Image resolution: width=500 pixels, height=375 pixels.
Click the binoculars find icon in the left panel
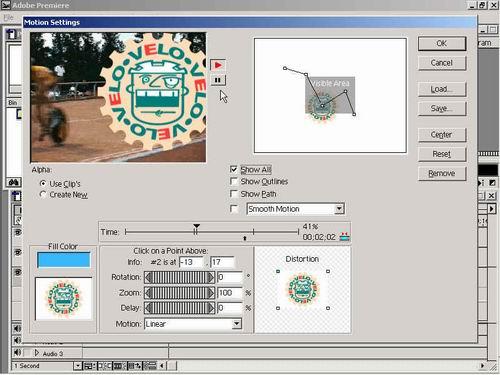coord(14,182)
